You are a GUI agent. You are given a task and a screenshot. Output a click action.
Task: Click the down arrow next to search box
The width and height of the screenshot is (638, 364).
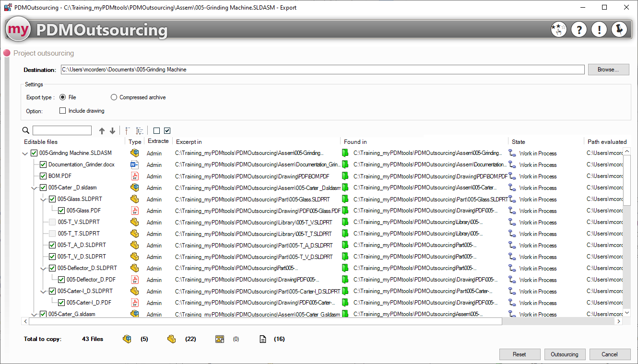112,131
